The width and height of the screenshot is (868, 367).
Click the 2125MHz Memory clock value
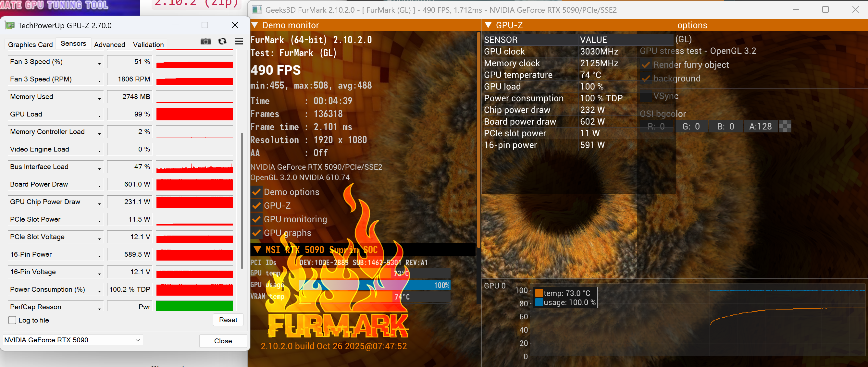click(599, 63)
